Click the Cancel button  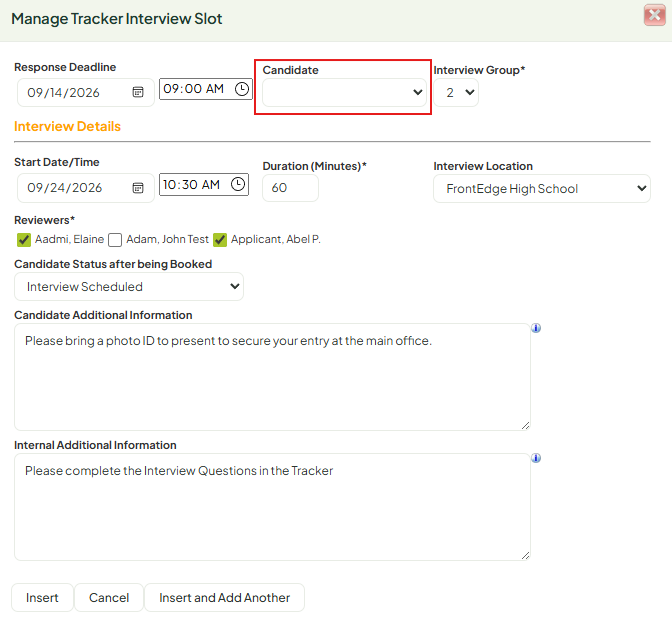point(109,597)
